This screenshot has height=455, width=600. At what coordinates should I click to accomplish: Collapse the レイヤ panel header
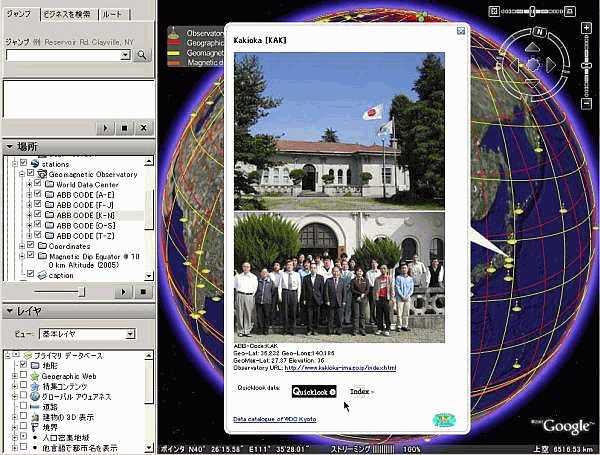pyautogui.click(x=78, y=311)
